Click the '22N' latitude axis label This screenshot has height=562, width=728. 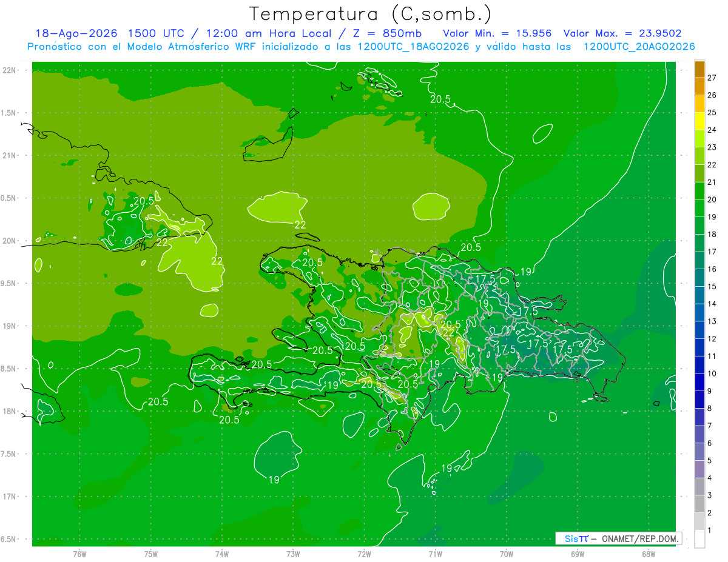click(10, 70)
